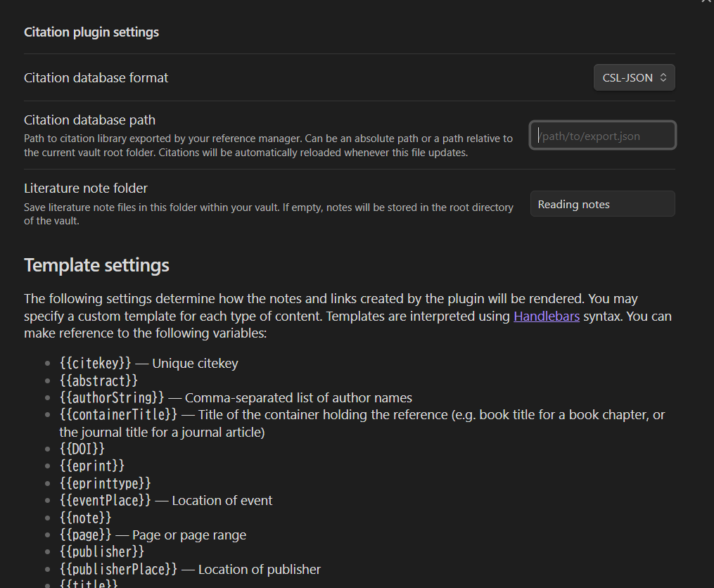Select the {{authorString}} variable text
Viewport: 714px width, 588px height.
click(x=112, y=397)
